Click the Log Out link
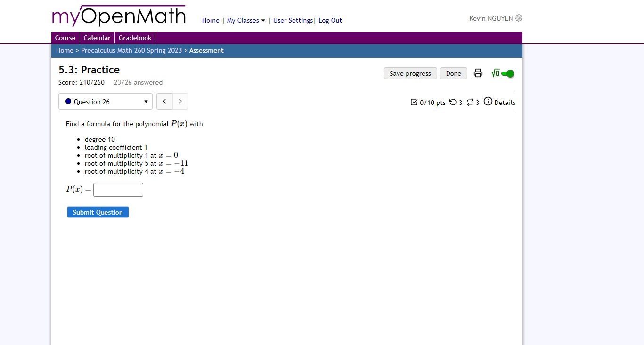Image resolution: width=644 pixels, height=345 pixels. pyautogui.click(x=330, y=20)
